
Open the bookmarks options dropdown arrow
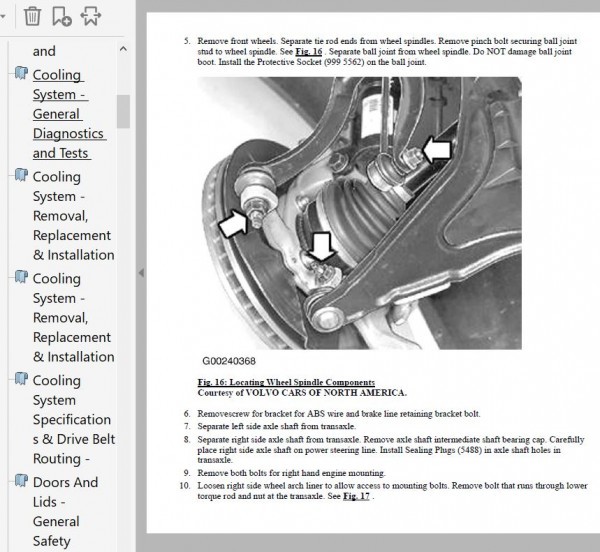(3, 16)
